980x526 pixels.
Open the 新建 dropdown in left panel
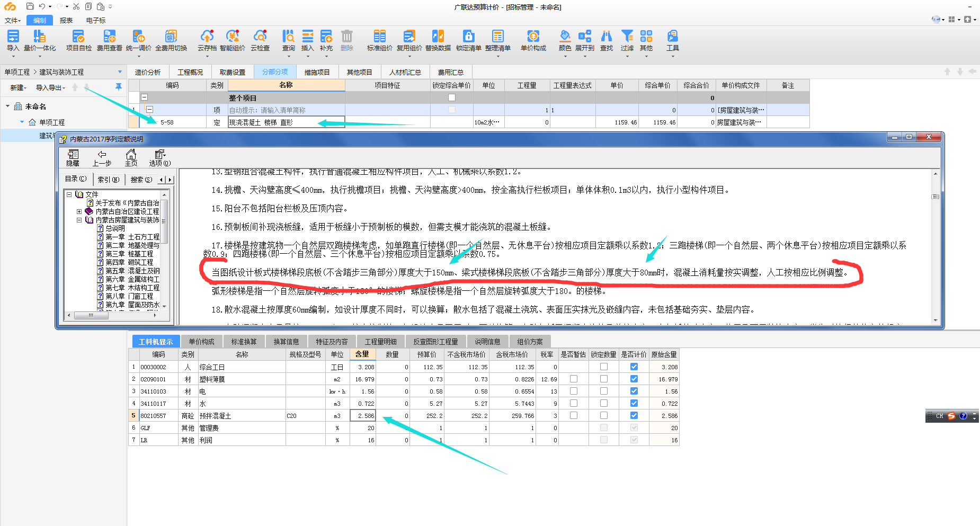18,87
